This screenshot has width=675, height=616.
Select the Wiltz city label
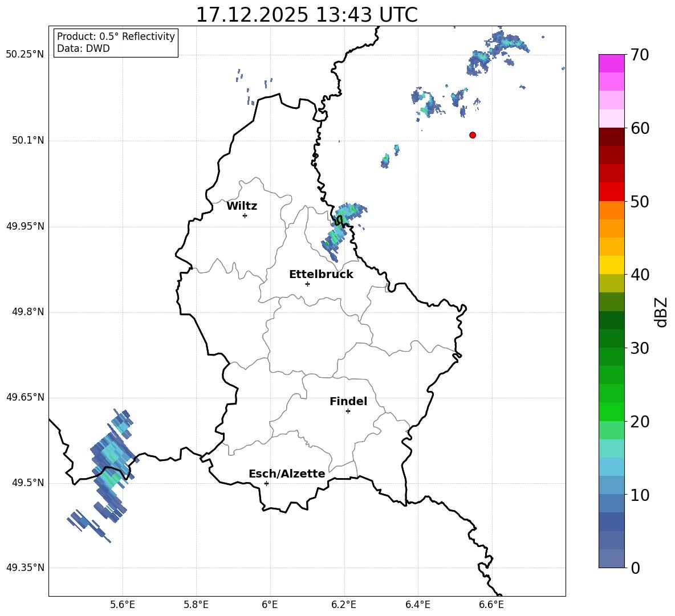click(242, 206)
